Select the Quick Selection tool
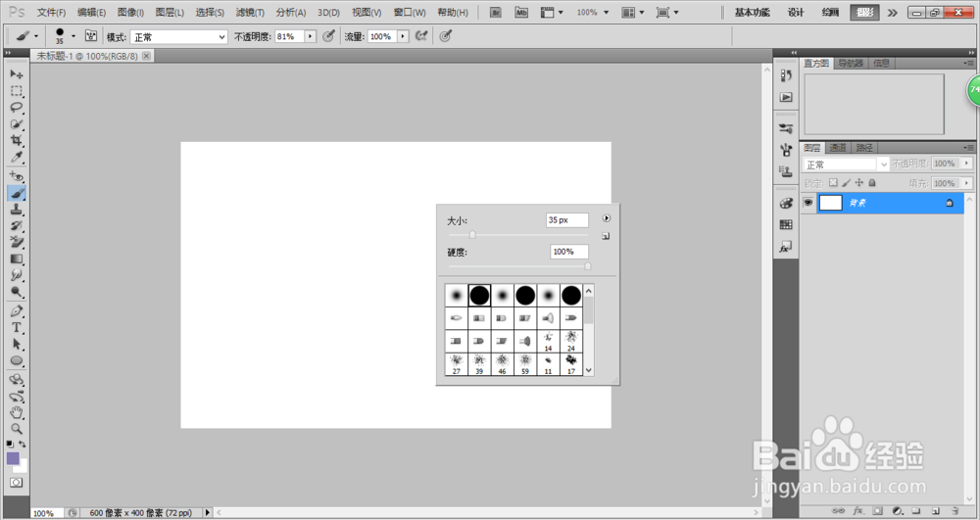Screen dimensions: 980x520 click(17, 123)
